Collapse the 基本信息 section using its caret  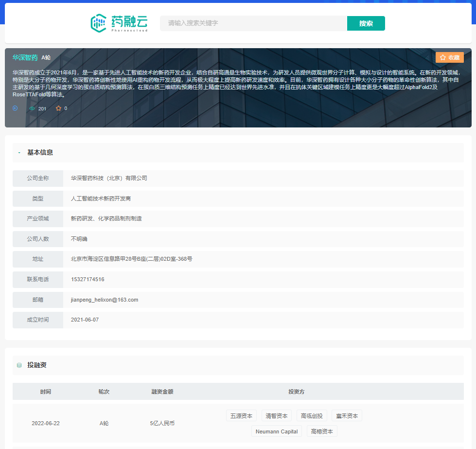19,153
